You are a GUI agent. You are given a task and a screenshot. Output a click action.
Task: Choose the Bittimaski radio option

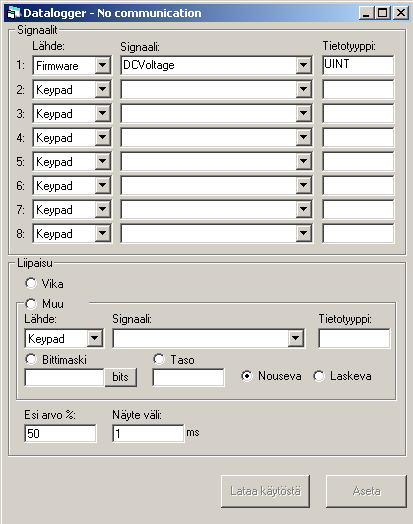click(x=31, y=359)
